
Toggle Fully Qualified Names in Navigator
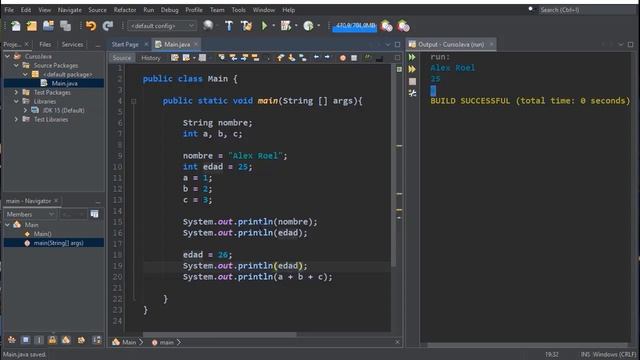81,340
